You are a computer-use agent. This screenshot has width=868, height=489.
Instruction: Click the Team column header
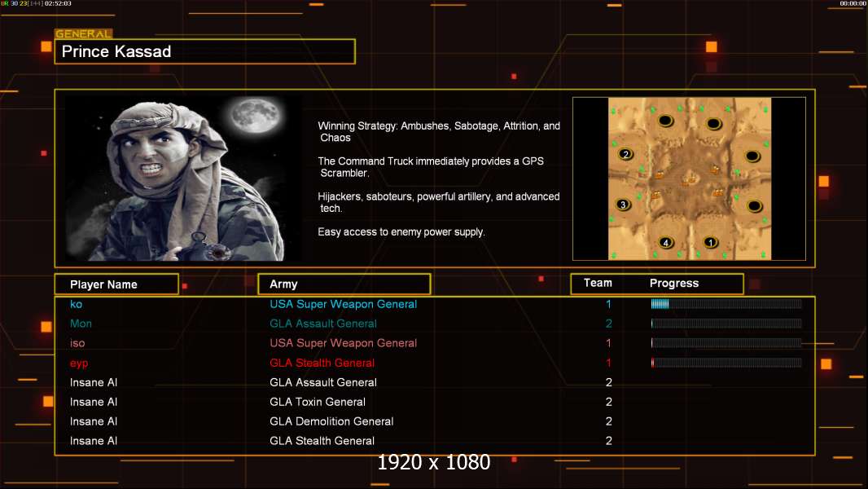pyautogui.click(x=598, y=283)
